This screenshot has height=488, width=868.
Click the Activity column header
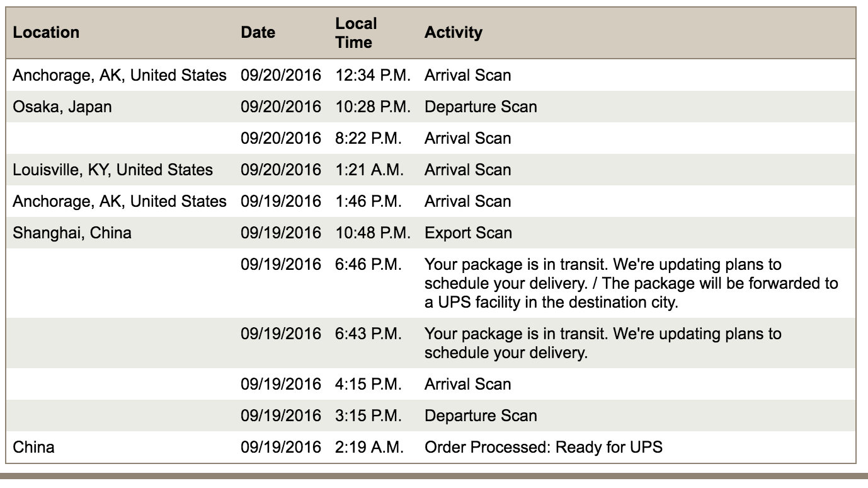[454, 33]
